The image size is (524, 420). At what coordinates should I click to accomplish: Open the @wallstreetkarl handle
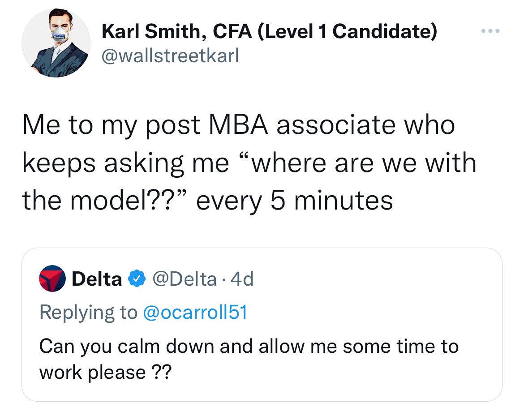(x=171, y=56)
